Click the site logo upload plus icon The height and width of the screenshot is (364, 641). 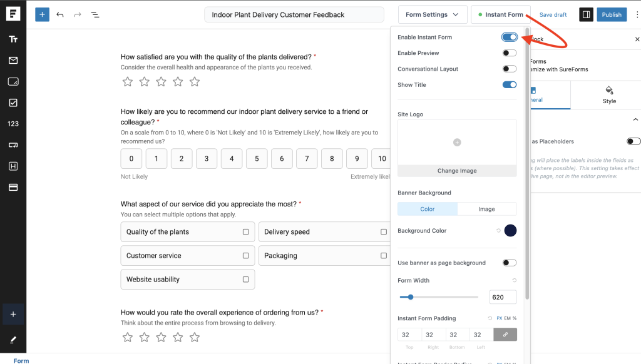pos(457,142)
